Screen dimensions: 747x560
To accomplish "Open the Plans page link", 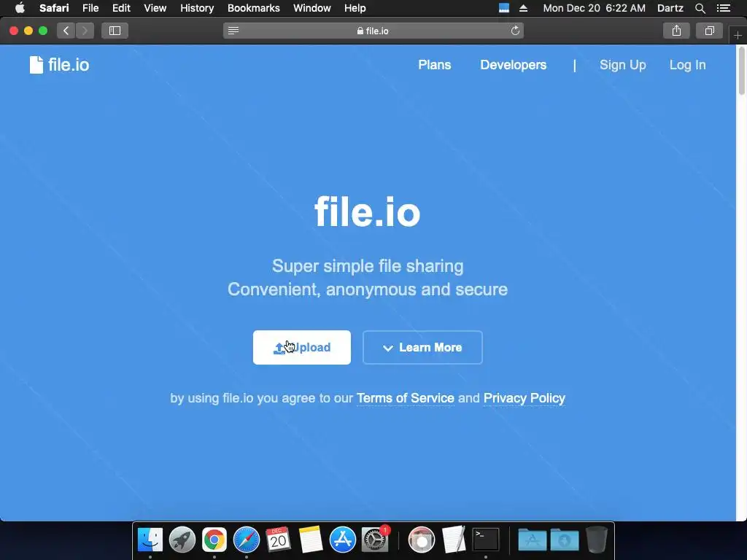I will [435, 65].
